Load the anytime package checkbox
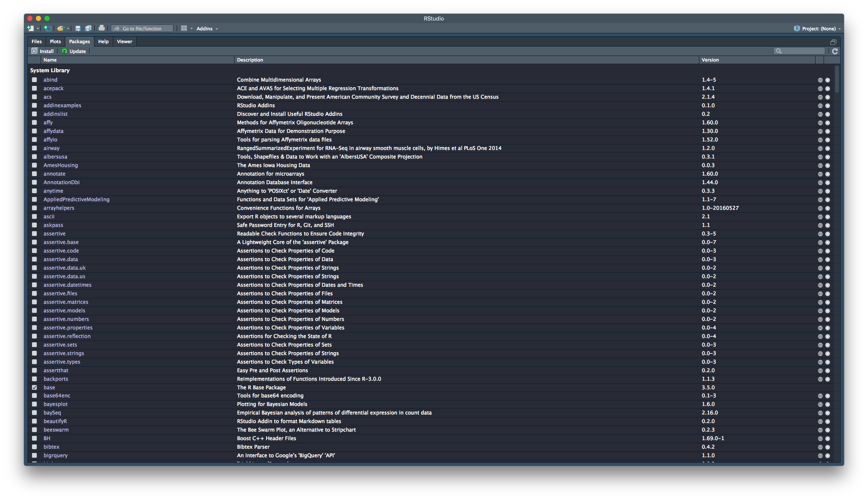Image resolution: width=868 pixels, height=500 pixels. pos(34,191)
